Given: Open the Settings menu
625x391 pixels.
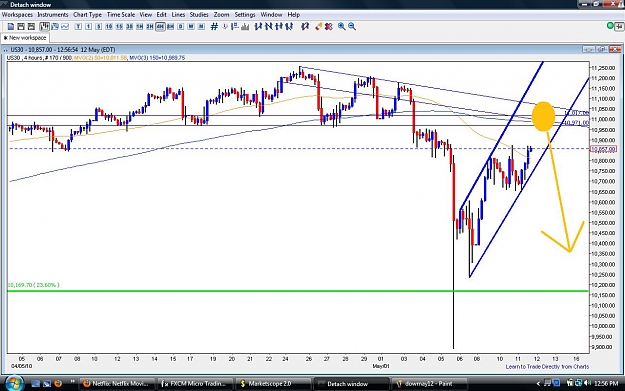Looking at the screenshot, I should [x=245, y=15].
